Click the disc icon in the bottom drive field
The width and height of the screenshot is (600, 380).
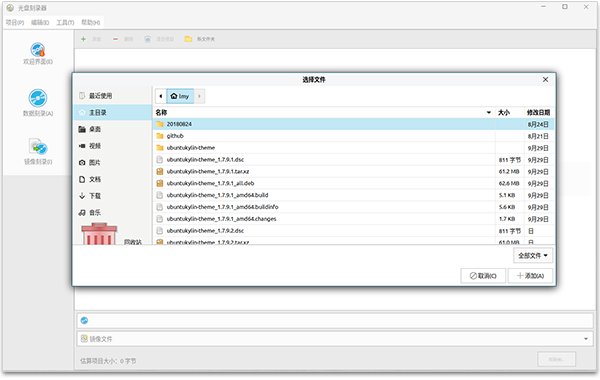click(85, 321)
